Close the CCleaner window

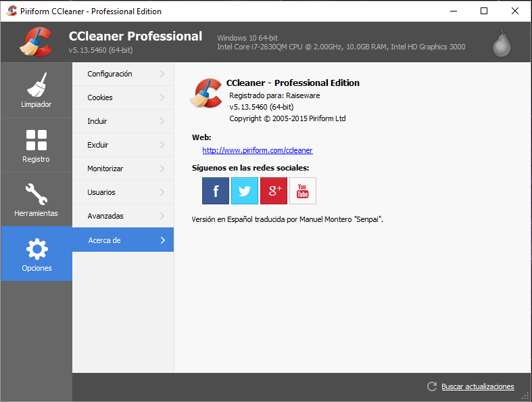(x=515, y=11)
